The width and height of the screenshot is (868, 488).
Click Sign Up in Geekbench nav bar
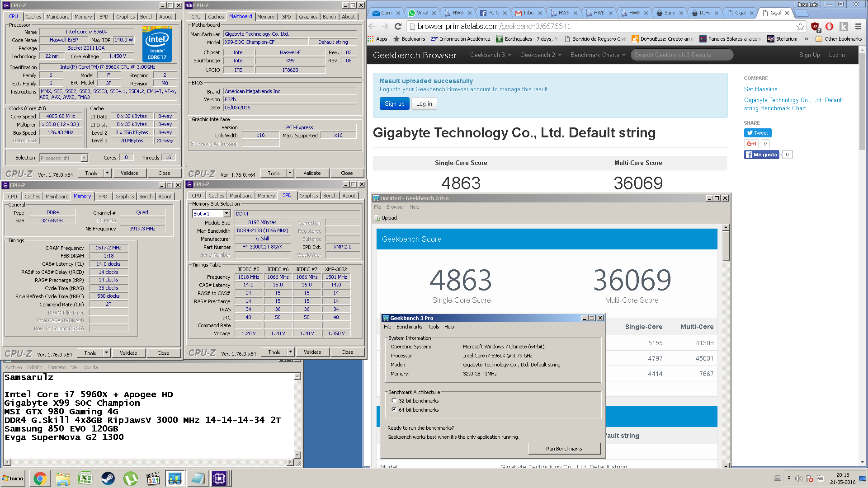[x=809, y=55]
